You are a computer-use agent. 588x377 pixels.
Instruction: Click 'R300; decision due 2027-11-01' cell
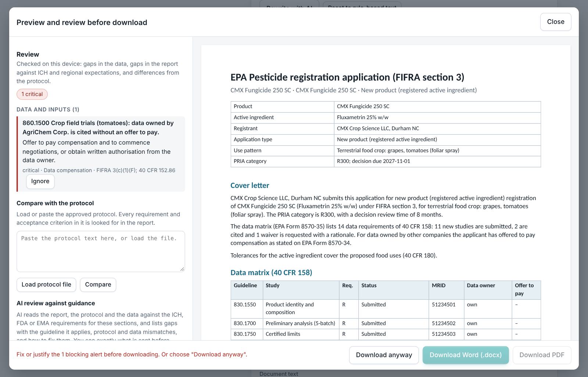(x=437, y=161)
